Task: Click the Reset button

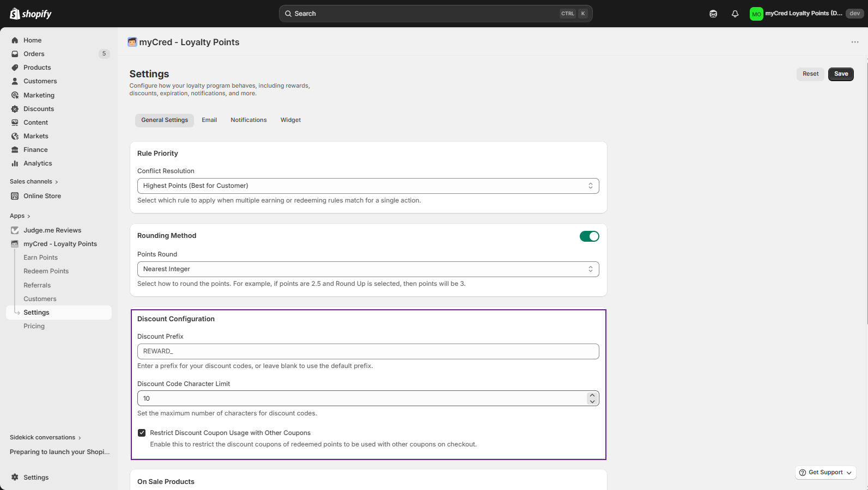Action: (x=810, y=74)
